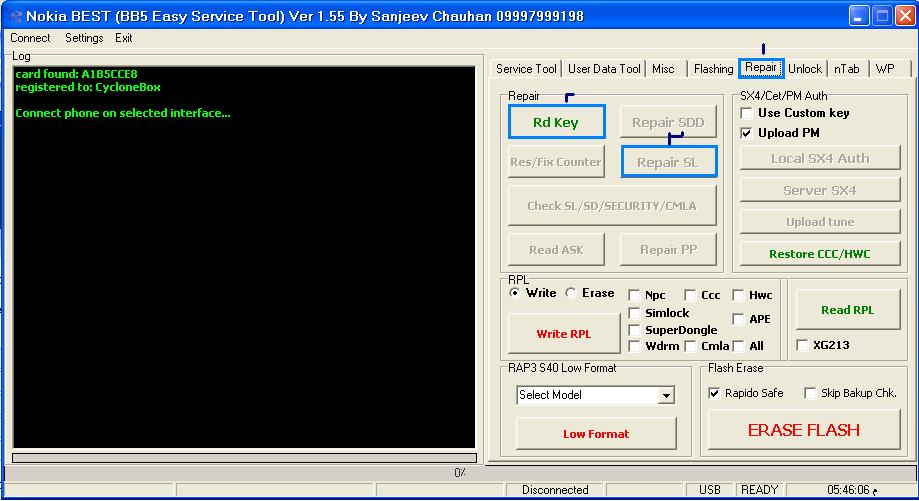Switch to the Service Tool tab

[x=526, y=69]
